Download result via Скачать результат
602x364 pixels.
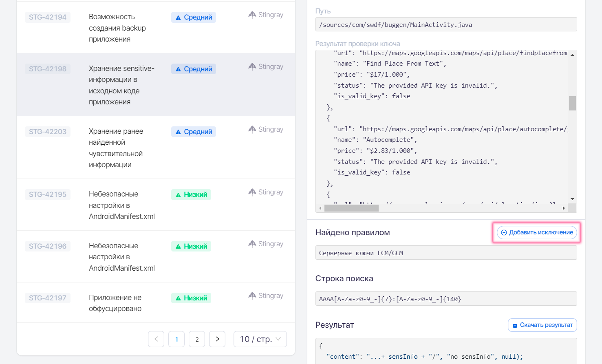[542, 325]
